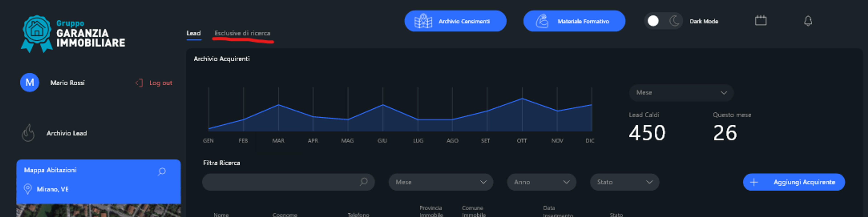The width and height of the screenshot is (868, 217).
Task: Open Archivio Lead menu item
Action: (x=66, y=133)
